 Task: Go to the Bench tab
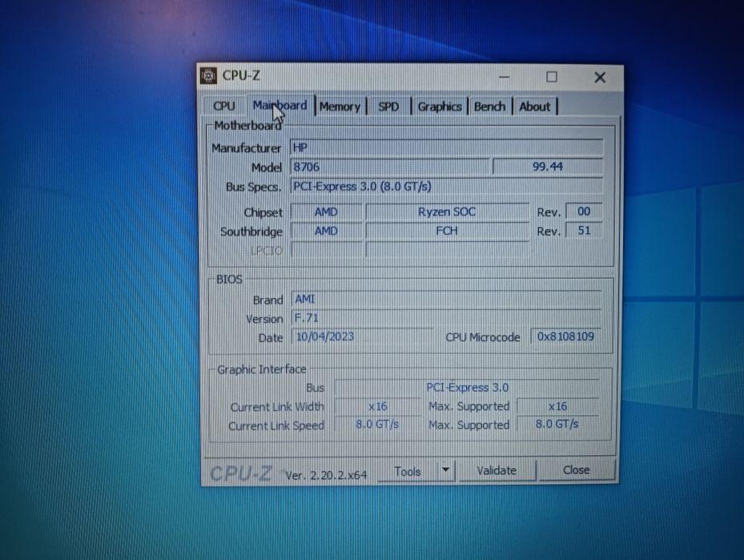[x=489, y=107]
